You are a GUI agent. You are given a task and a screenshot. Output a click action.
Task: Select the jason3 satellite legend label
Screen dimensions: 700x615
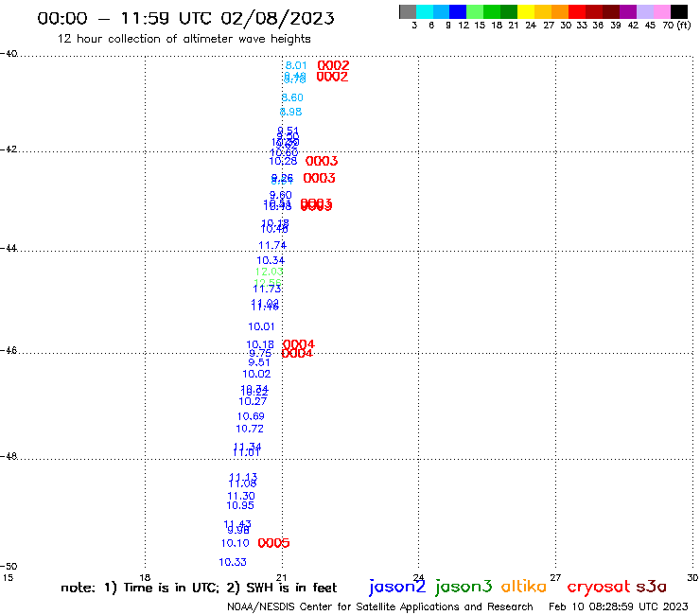point(464,587)
